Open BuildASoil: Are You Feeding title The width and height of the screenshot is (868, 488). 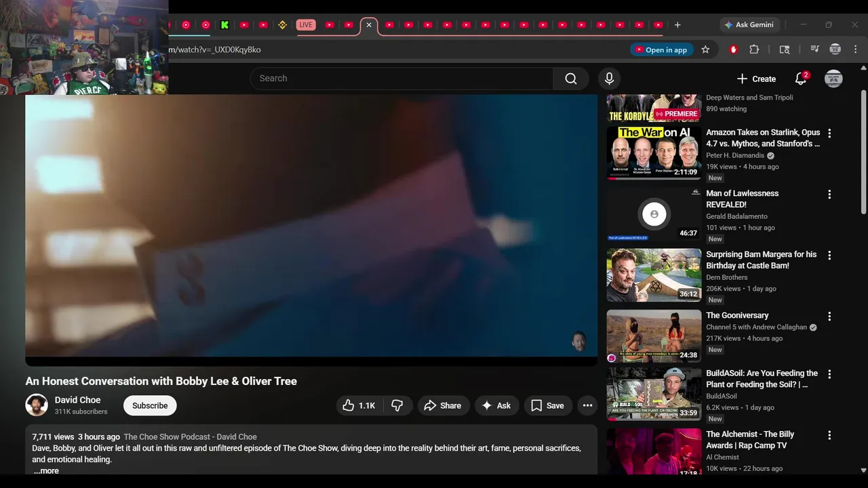pyautogui.click(x=762, y=378)
